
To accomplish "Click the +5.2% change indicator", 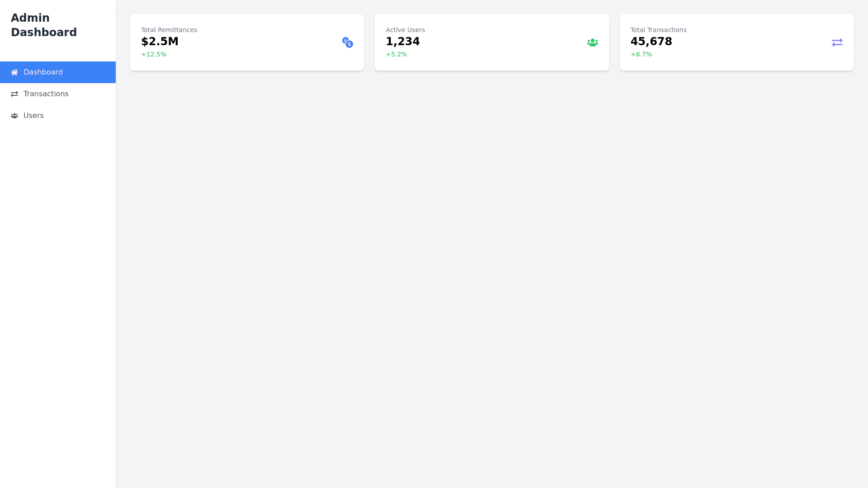I will (396, 55).
